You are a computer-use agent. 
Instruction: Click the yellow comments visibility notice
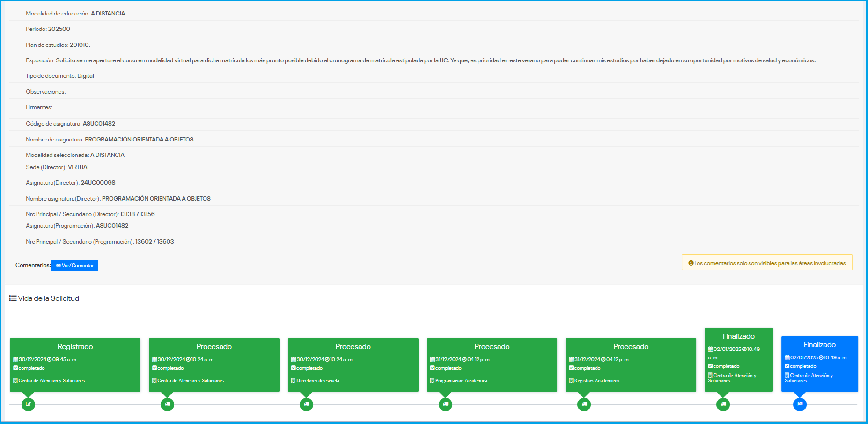pos(767,263)
